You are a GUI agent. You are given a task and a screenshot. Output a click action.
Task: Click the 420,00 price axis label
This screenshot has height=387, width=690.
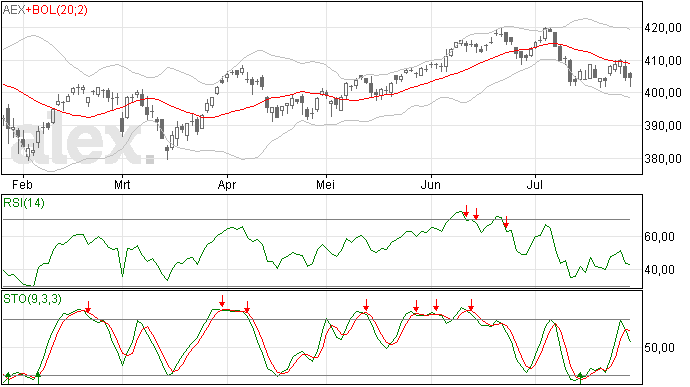(x=663, y=28)
